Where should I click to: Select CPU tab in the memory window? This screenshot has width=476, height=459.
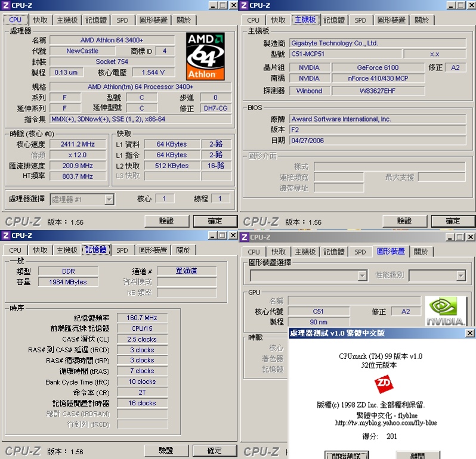pyautogui.click(x=15, y=250)
